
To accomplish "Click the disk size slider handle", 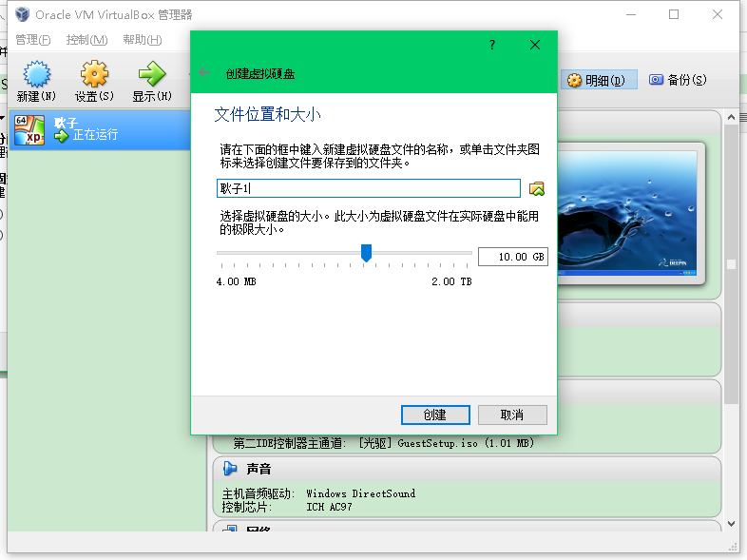I will click(366, 253).
